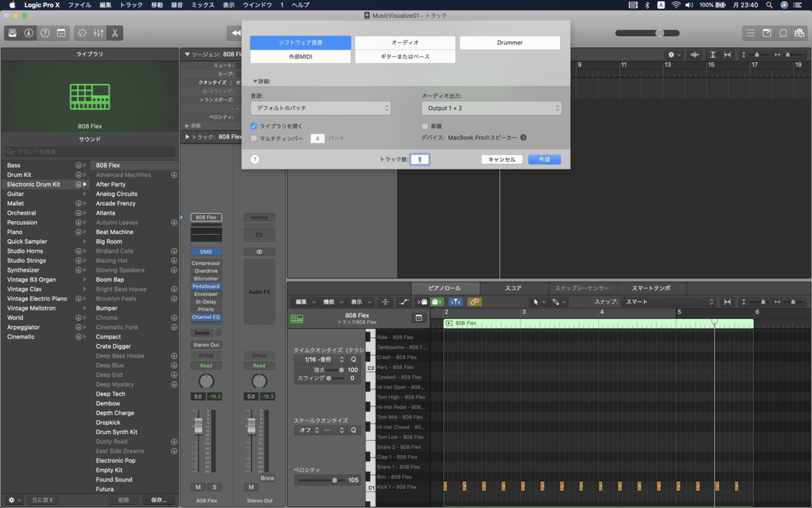Open the tracks area gear settings menu

[673, 54]
